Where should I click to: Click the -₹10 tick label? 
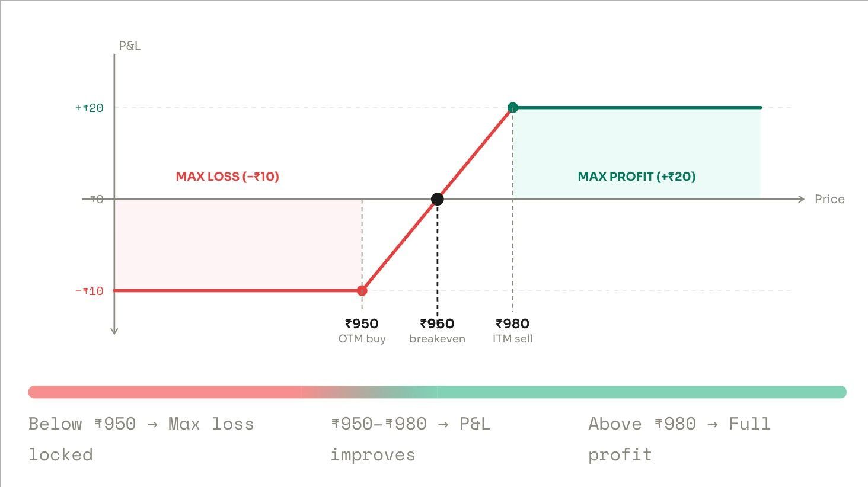89,291
